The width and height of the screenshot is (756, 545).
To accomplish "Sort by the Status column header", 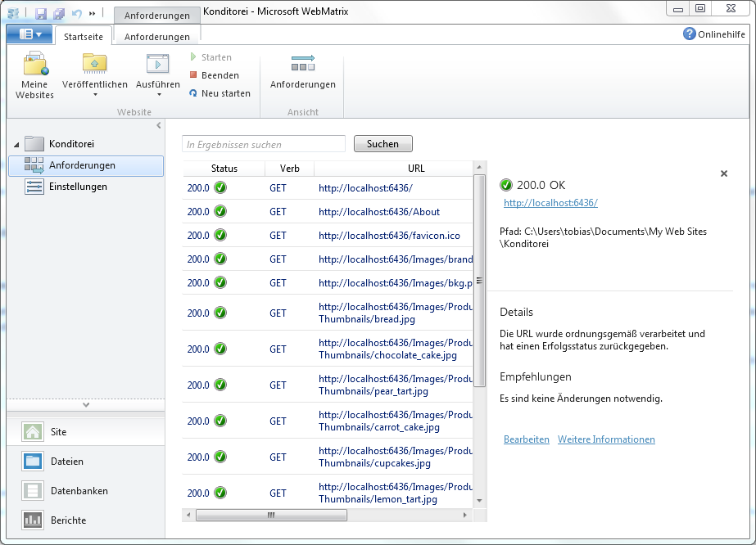I will point(224,169).
